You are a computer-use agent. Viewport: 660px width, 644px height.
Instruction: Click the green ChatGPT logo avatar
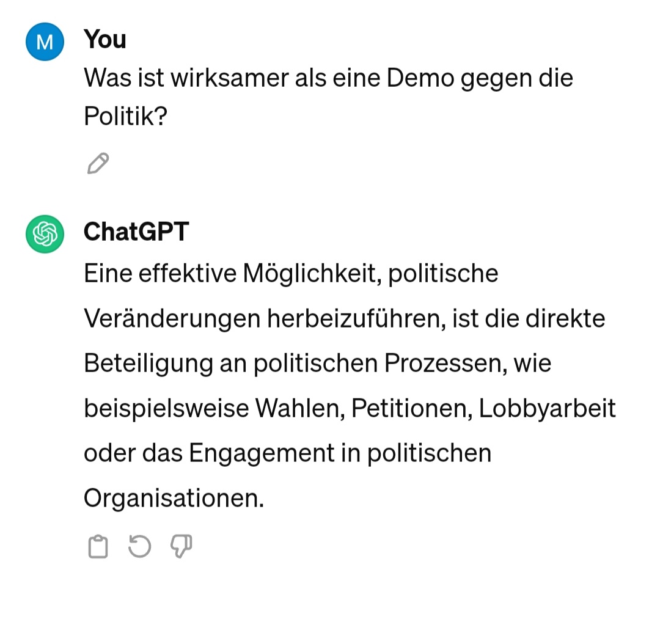(45, 234)
